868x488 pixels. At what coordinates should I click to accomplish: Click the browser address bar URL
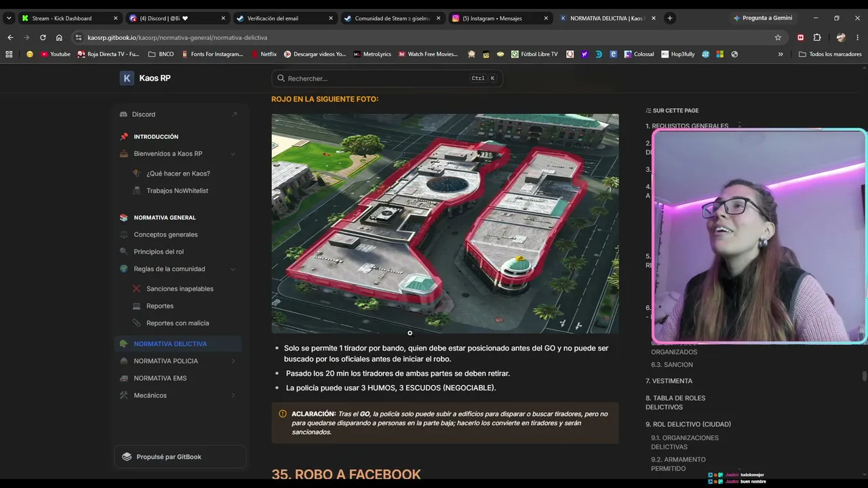177,37
